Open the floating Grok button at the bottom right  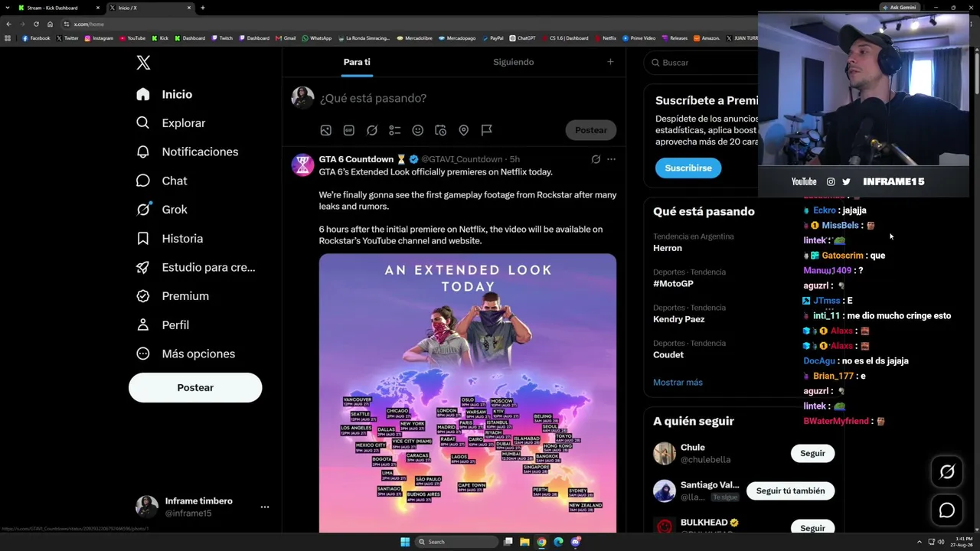[947, 472]
